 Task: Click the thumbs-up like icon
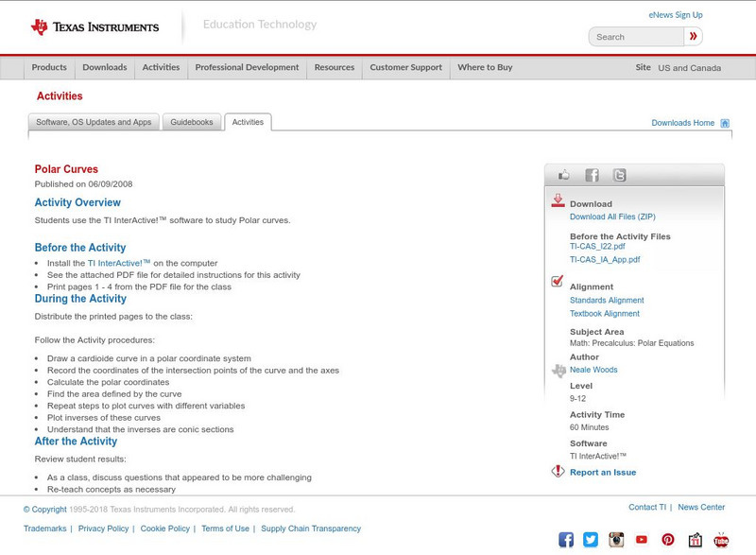pos(563,175)
